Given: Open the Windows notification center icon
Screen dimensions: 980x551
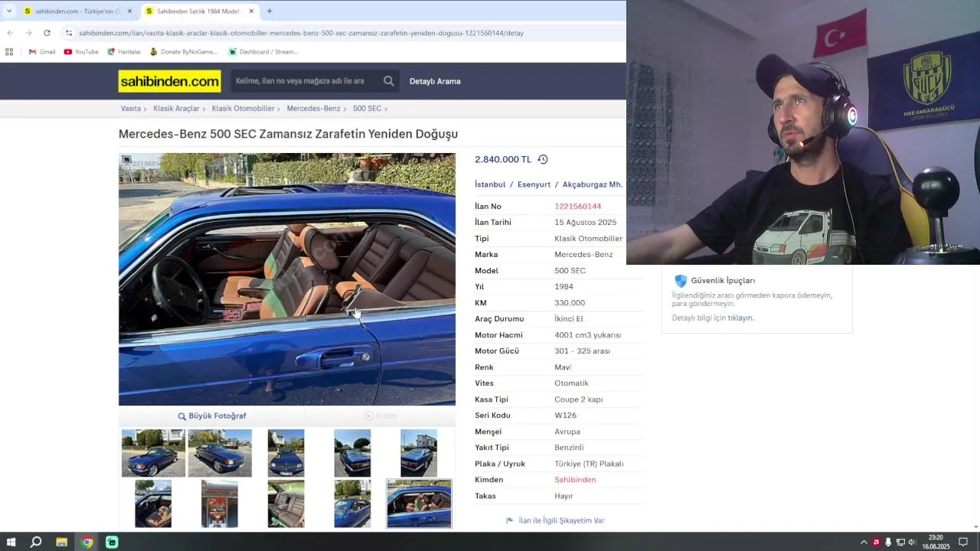Looking at the screenshot, I should point(963,543).
